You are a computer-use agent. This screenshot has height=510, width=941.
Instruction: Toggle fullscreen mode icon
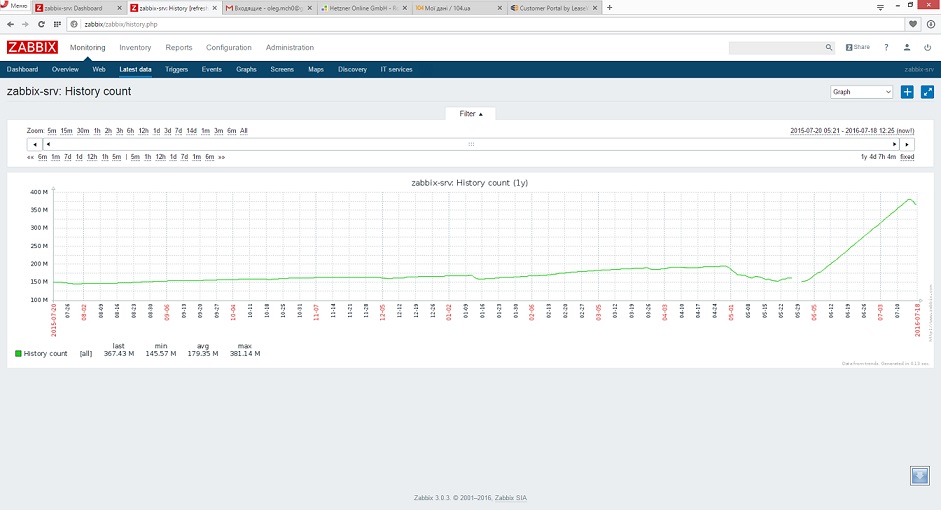[927, 92]
